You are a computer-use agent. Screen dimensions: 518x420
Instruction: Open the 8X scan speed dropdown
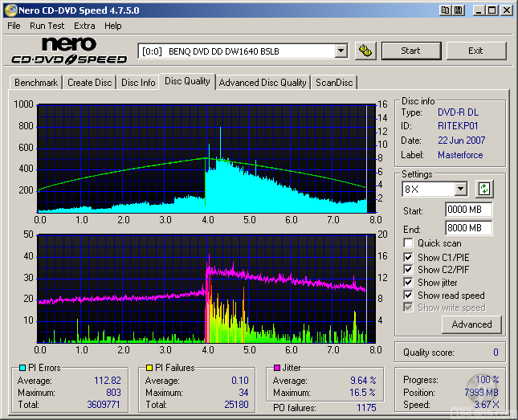point(460,190)
